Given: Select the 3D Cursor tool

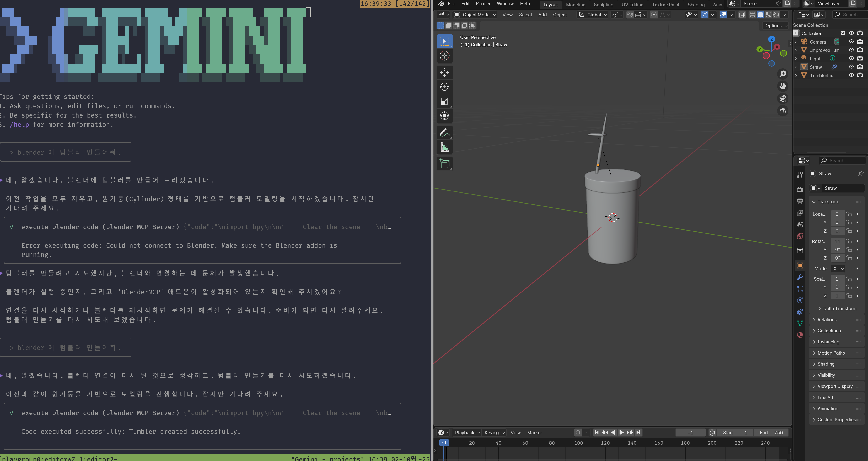Looking at the screenshot, I should pos(445,56).
